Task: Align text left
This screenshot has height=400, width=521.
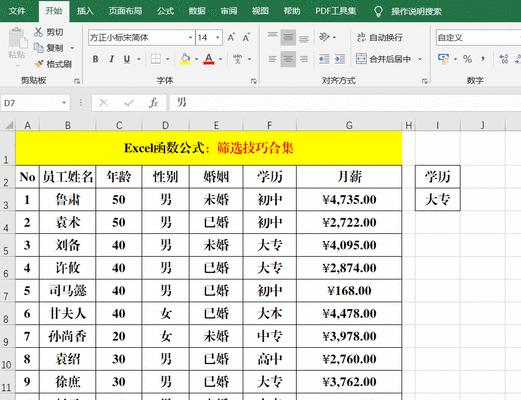Action: click(273, 59)
